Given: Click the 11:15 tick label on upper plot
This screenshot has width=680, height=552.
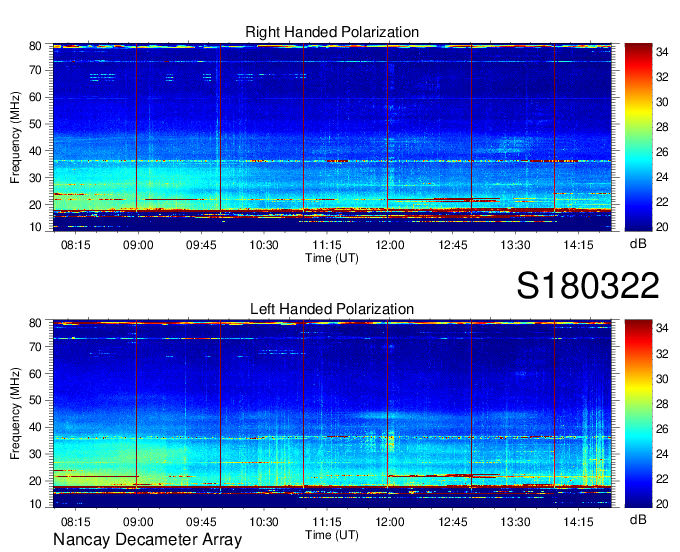Looking at the screenshot, I should click(327, 245).
